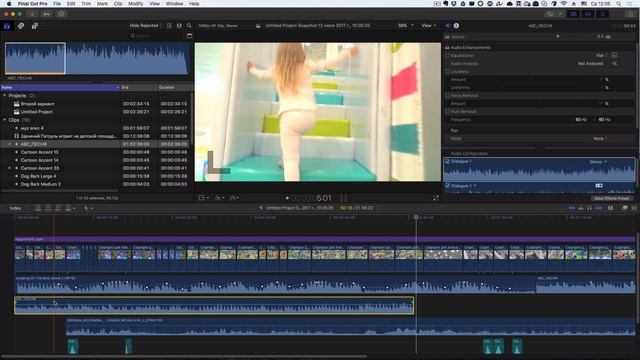Open the Equalization Flat preset dropdown

pos(601,56)
